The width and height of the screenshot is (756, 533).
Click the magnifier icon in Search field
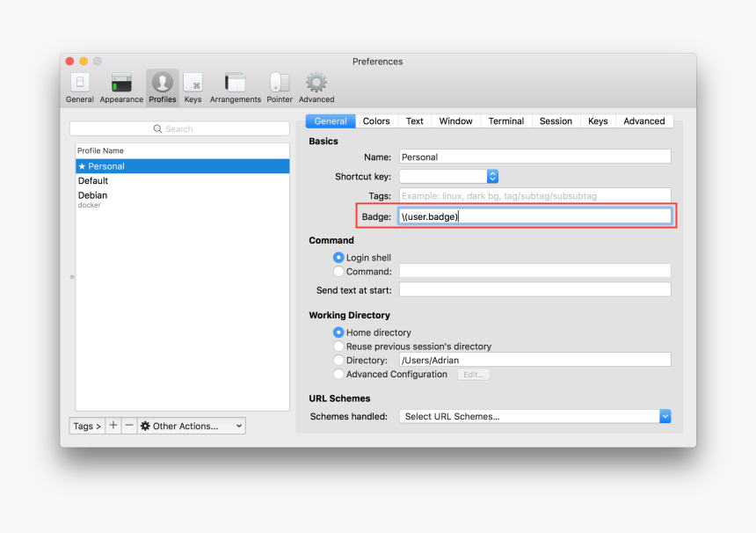157,128
